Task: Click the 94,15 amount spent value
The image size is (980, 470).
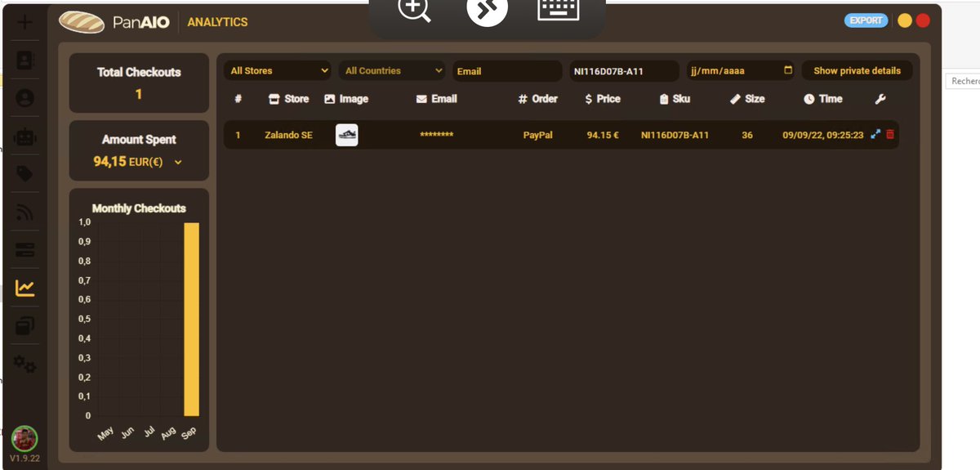Action: pos(109,162)
